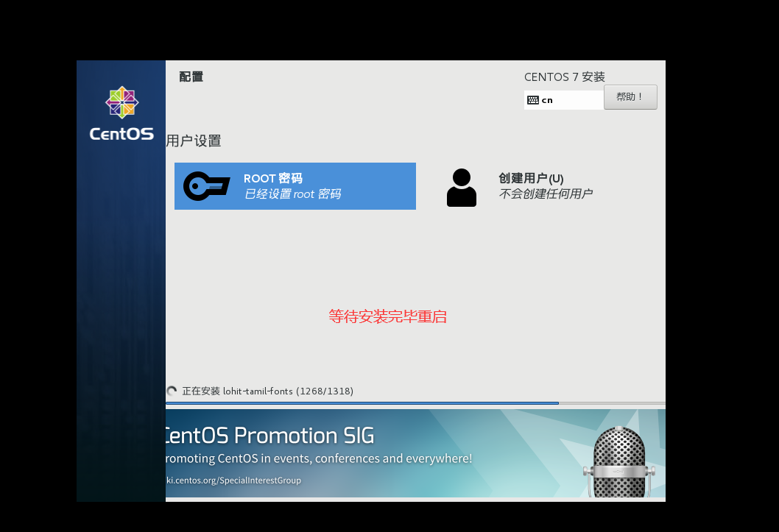This screenshot has height=532, width=779.
Task: Open the ROOT 密码 settings tile
Action: point(295,186)
